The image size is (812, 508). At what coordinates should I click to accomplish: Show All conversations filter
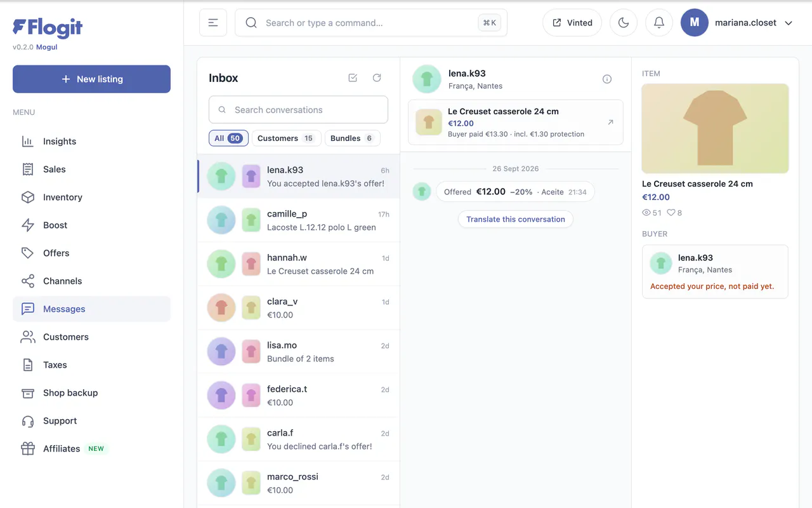pos(228,138)
